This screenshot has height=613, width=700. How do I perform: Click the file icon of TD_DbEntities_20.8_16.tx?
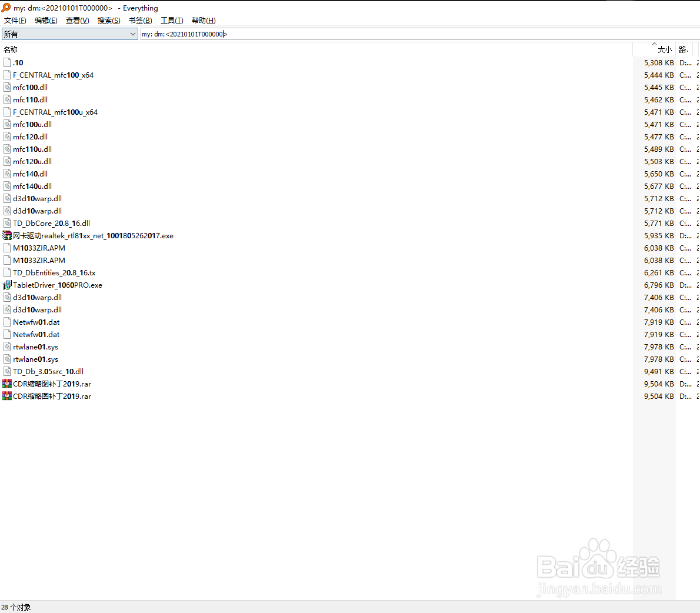(6, 273)
